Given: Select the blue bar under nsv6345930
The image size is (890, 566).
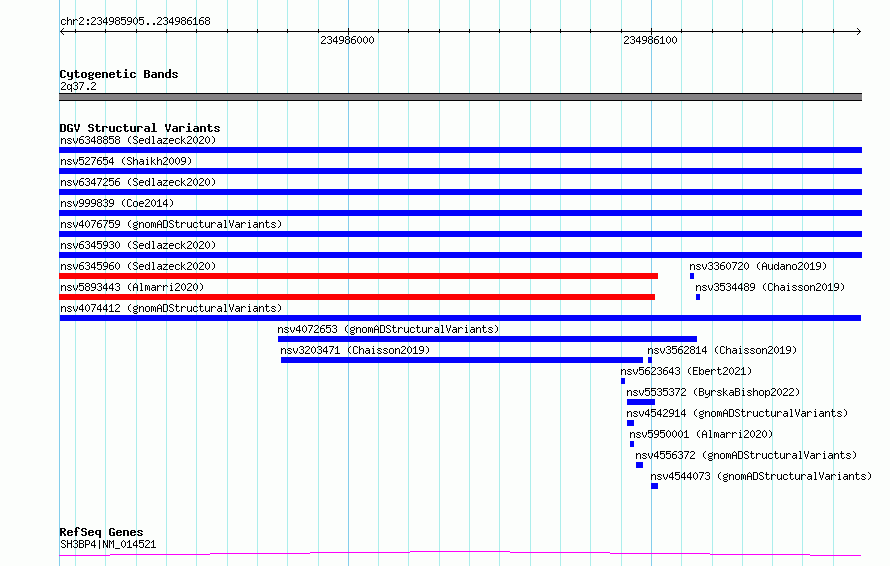Looking at the screenshot, I should tap(460, 255).
